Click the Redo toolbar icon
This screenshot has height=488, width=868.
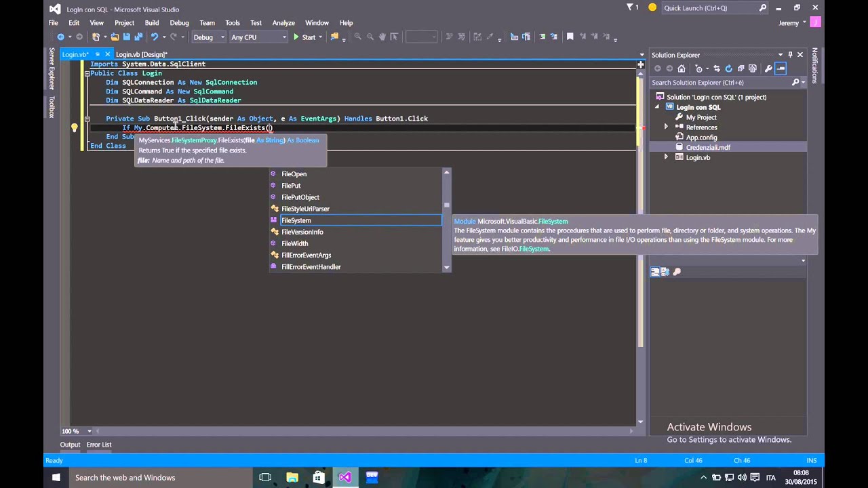coord(174,37)
